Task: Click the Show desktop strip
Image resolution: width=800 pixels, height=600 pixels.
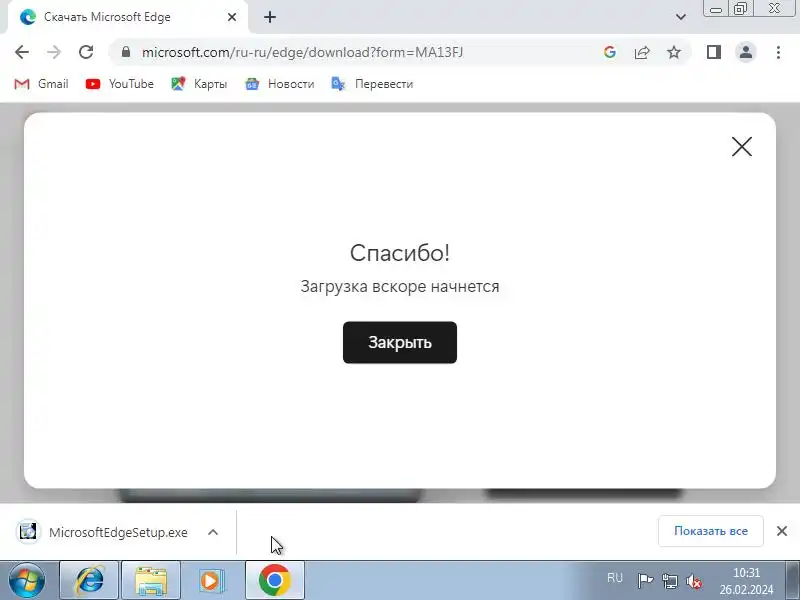Action: (792, 580)
